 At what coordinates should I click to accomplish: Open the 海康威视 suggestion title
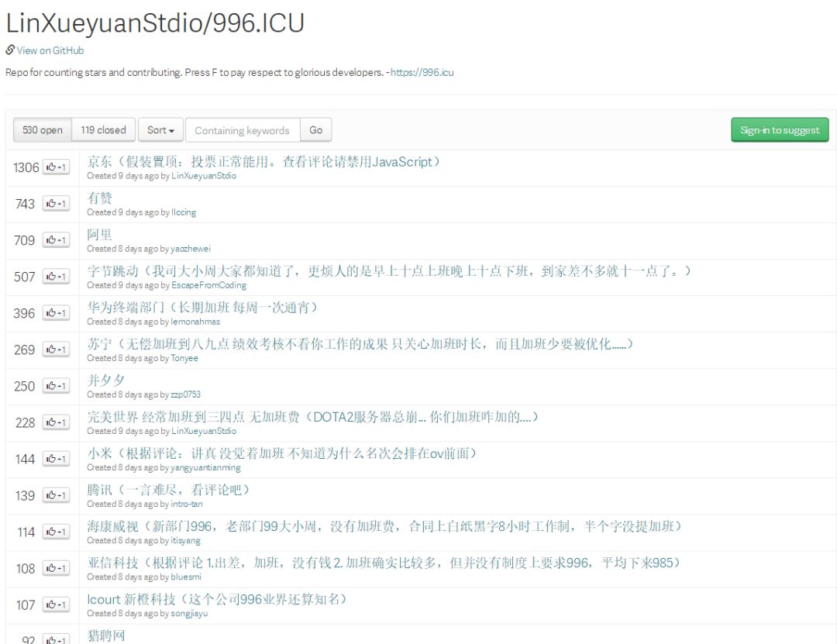coord(384,526)
